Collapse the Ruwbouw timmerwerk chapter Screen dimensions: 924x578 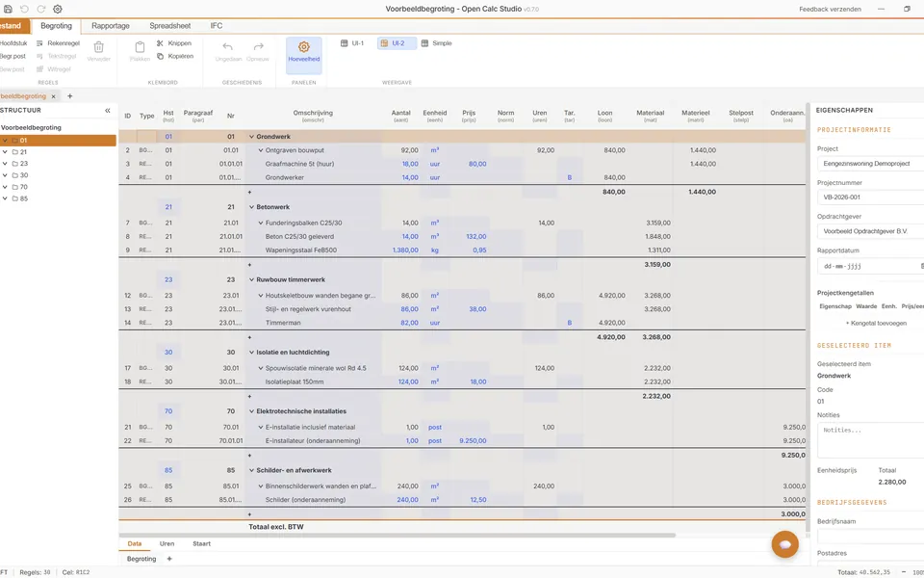[251, 280]
